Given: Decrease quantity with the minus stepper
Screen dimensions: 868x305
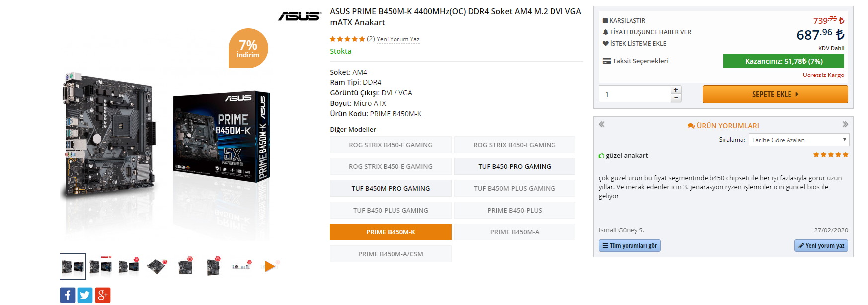Looking at the screenshot, I should (x=676, y=98).
